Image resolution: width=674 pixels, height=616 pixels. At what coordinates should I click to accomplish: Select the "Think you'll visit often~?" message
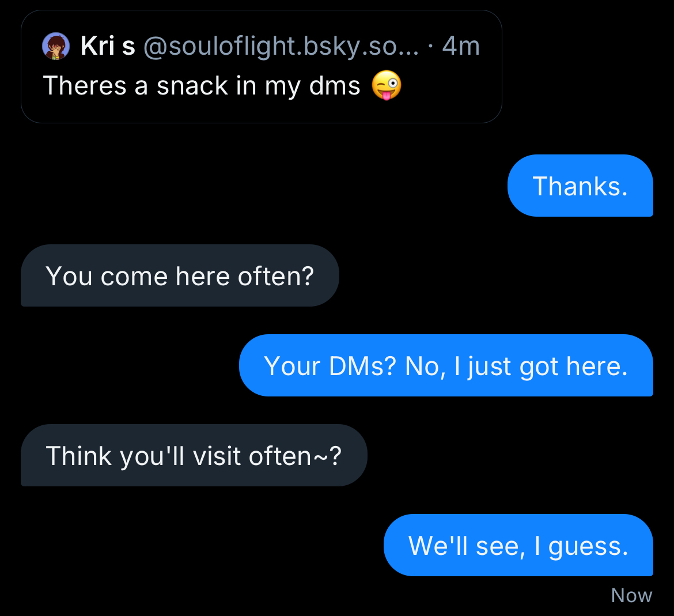point(194,455)
